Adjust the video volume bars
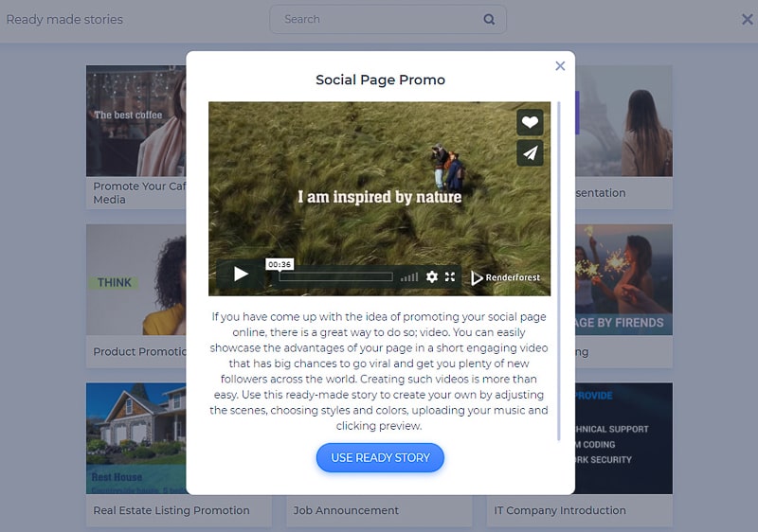 coord(409,277)
